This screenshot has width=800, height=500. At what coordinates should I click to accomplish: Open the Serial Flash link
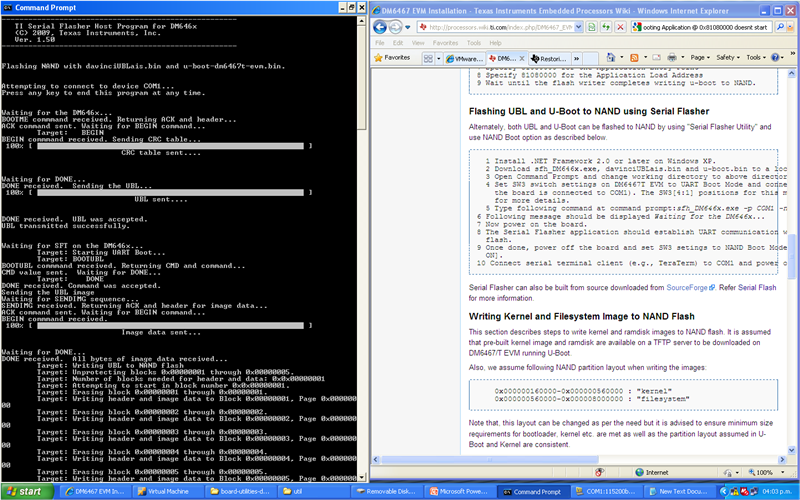755,287
